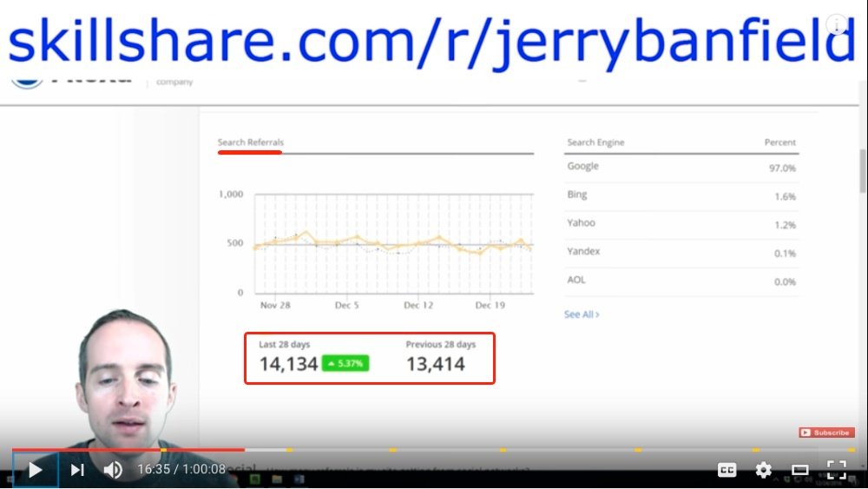Click the page scrollbar thumb
Viewport: 868px width, 489px height.
(x=863, y=170)
